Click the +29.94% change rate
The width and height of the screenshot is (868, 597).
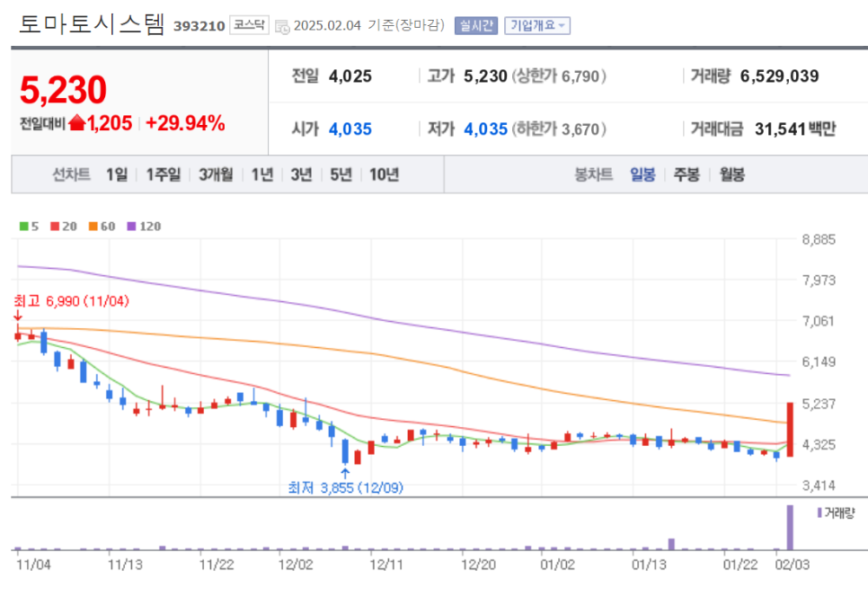(x=185, y=123)
